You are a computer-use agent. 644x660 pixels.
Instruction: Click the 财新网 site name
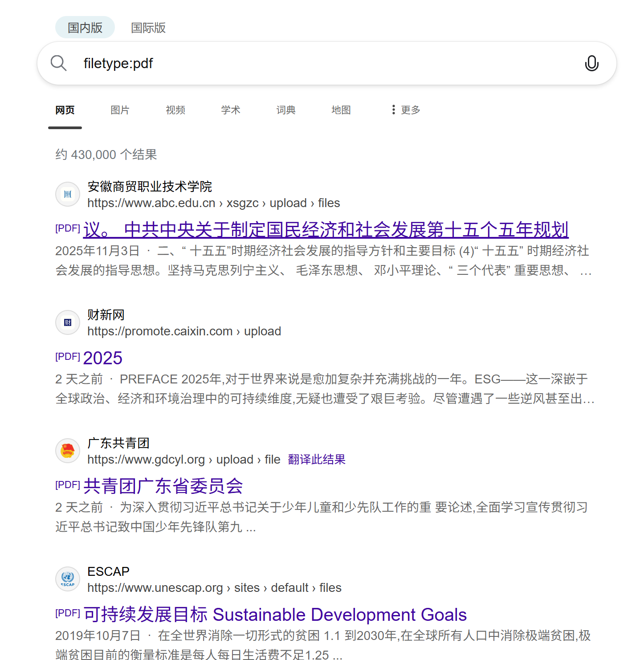106,315
